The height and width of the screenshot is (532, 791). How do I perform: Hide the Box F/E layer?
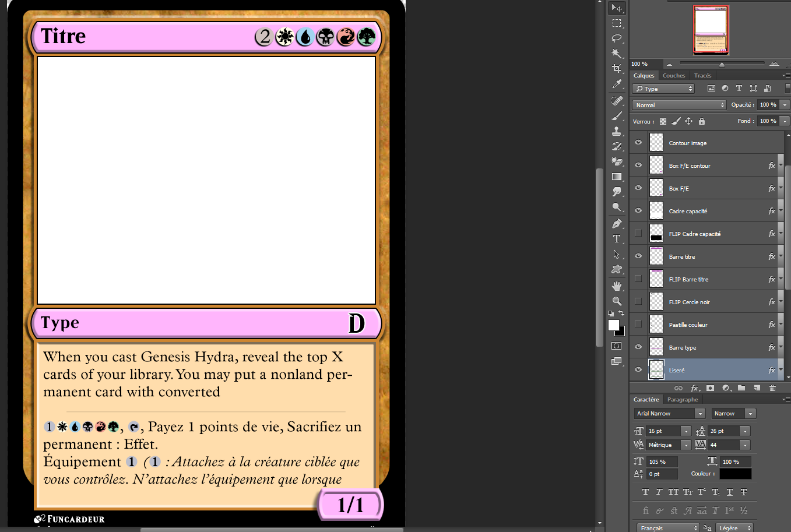click(638, 188)
